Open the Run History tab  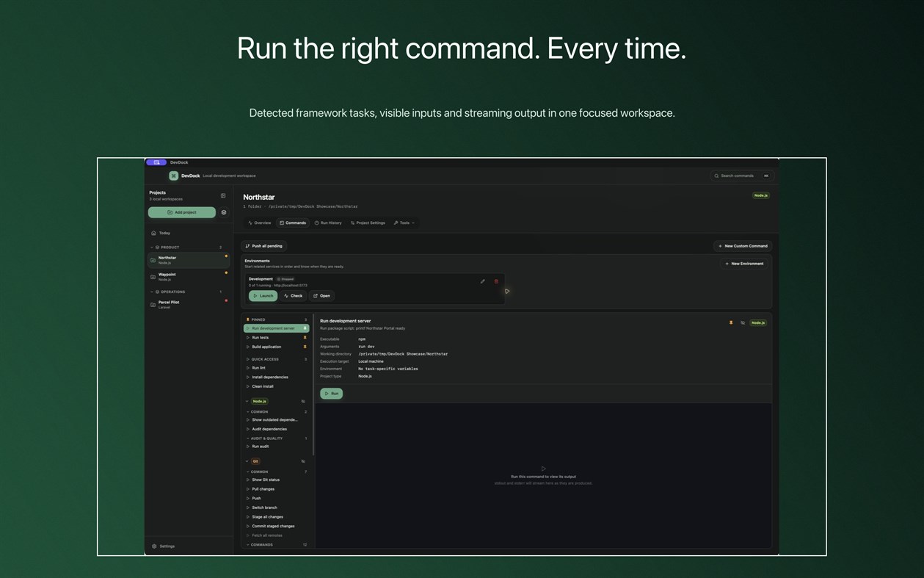pyautogui.click(x=328, y=223)
